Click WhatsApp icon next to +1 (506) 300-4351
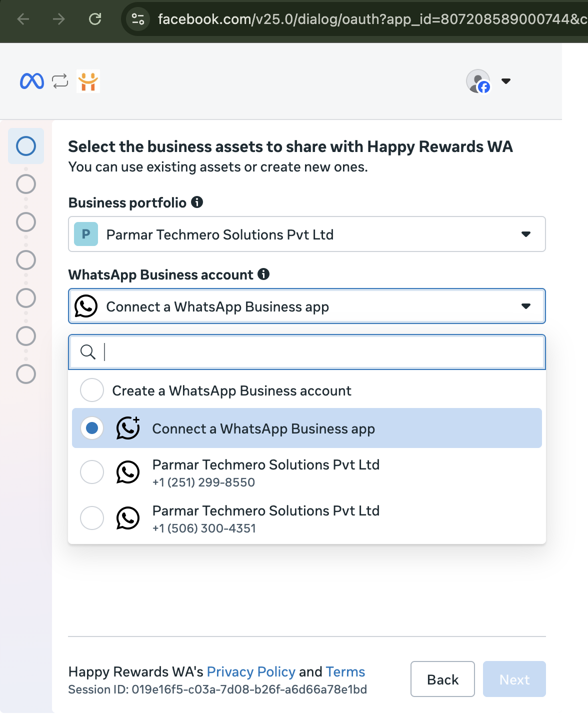 [x=128, y=518]
